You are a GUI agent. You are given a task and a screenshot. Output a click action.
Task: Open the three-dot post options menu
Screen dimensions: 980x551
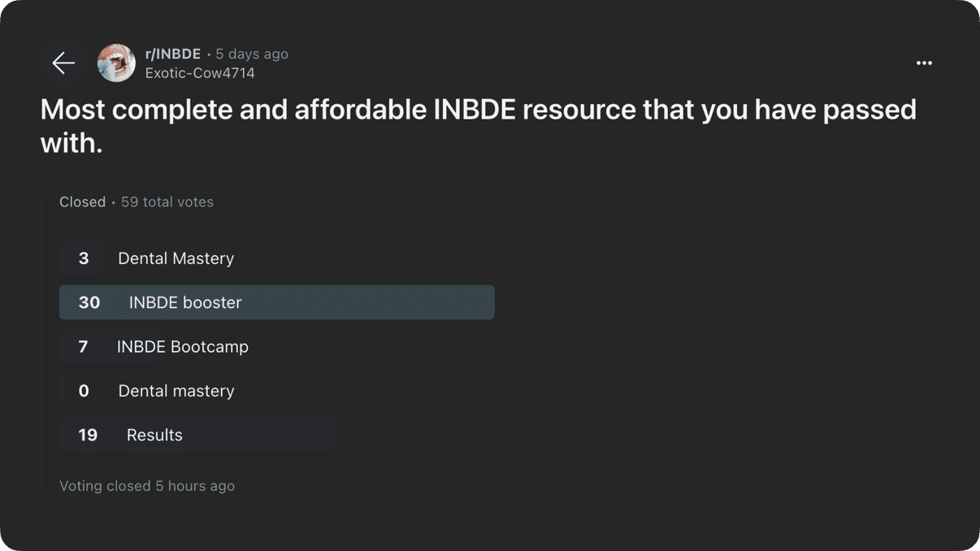click(x=924, y=63)
